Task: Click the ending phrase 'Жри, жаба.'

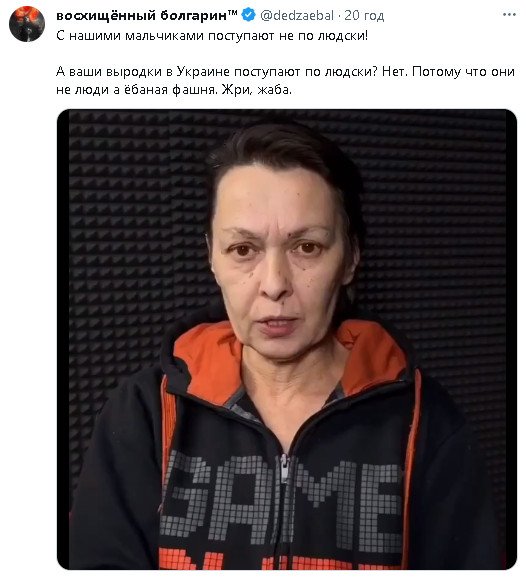Action: (x=257, y=89)
